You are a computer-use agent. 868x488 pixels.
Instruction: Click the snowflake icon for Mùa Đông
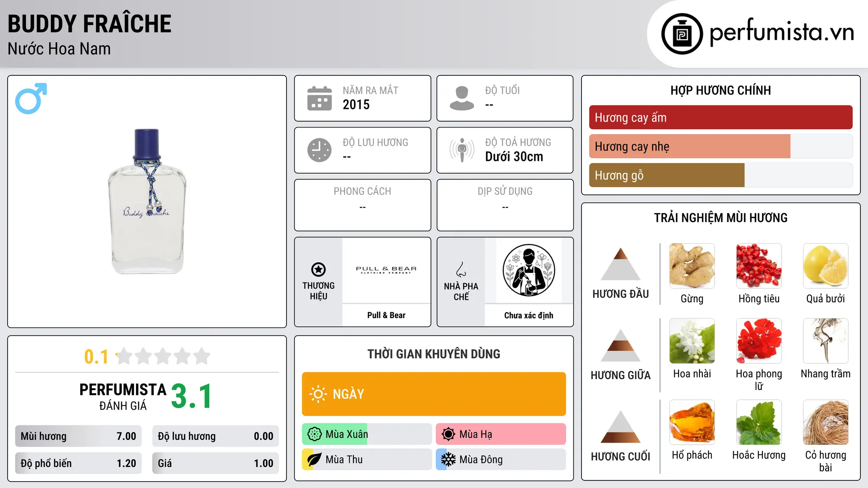[448, 460]
